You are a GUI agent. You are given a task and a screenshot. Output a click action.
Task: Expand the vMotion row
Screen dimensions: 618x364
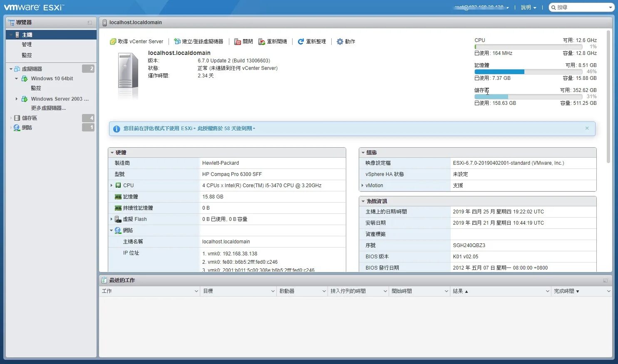tap(362, 186)
